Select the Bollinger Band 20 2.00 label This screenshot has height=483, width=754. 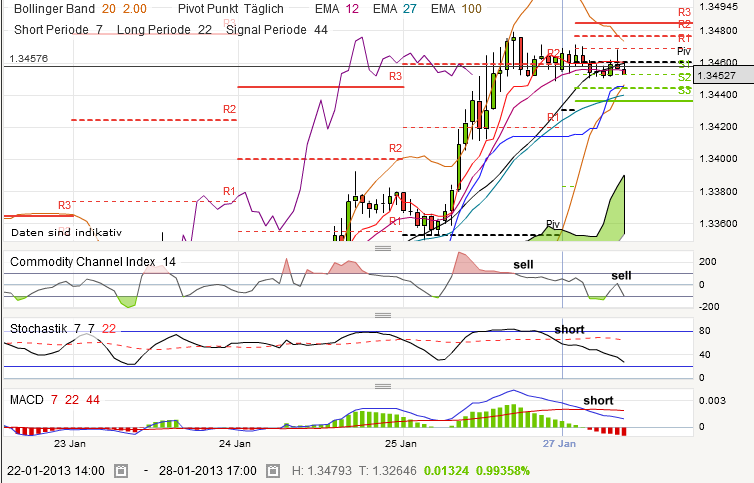click(x=80, y=9)
